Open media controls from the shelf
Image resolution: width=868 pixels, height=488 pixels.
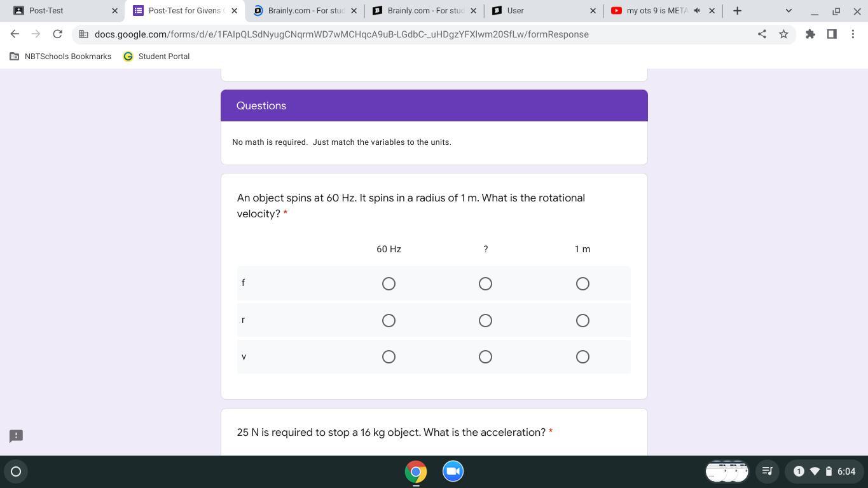(767, 471)
